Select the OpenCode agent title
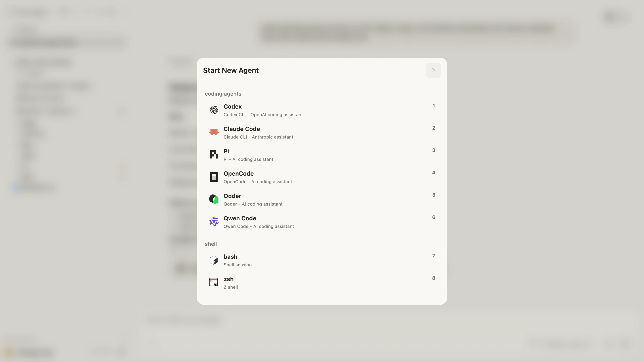The image size is (644, 362). [x=239, y=174]
